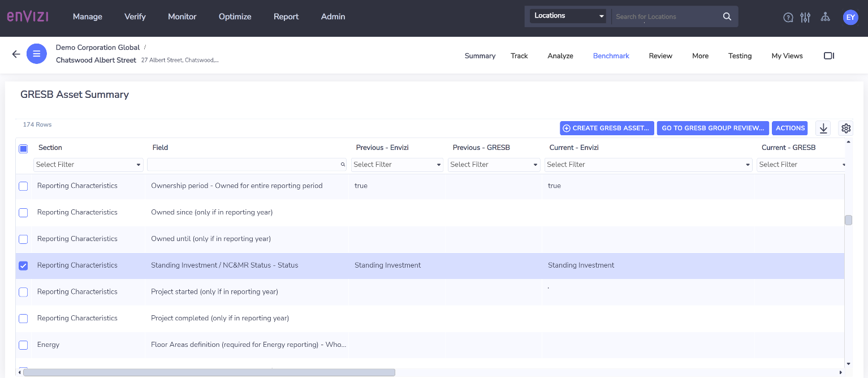Click the search magnifier icon in top bar

727,16
